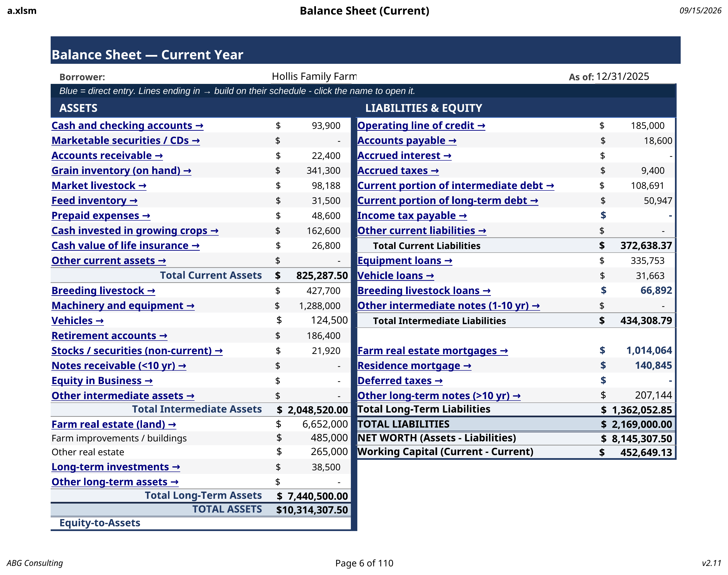This screenshot has height=575, width=728.
Task: Click Other long-term notes (>10 yr) link
Action: click(x=439, y=396)
